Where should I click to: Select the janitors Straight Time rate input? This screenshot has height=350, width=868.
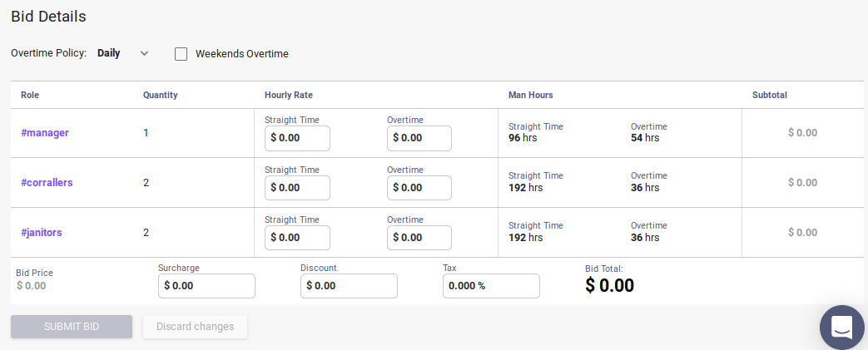[297, 238]
